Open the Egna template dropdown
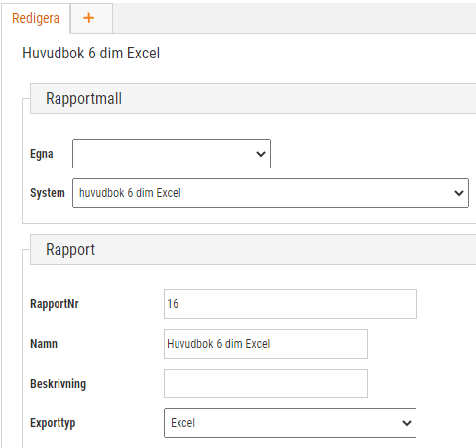The height and width of the screenshot is (448, 476). [172, 154]
